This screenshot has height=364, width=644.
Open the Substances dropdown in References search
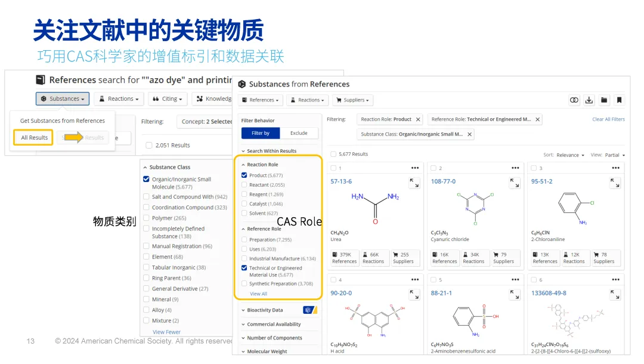[x=63, y=98]
